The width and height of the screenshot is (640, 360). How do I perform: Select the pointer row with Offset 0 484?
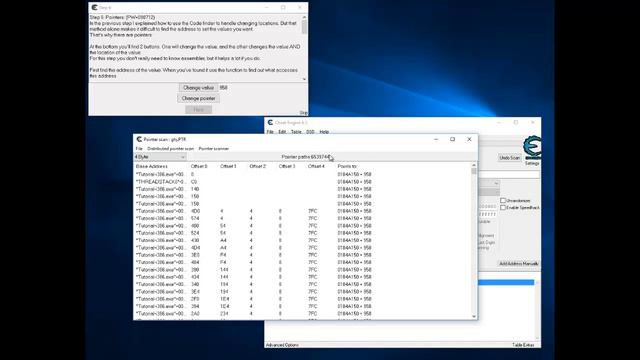[x=302, y=262]
